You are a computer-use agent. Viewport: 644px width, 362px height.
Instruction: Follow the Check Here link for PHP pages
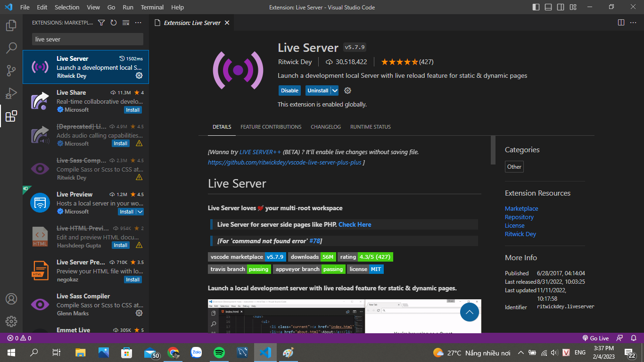coord(355,224)
